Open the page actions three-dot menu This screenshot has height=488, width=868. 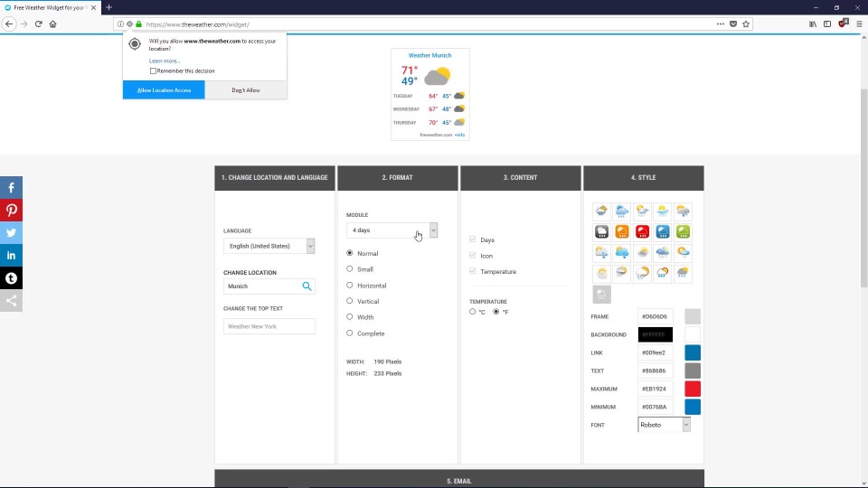[x=721, y=23]
